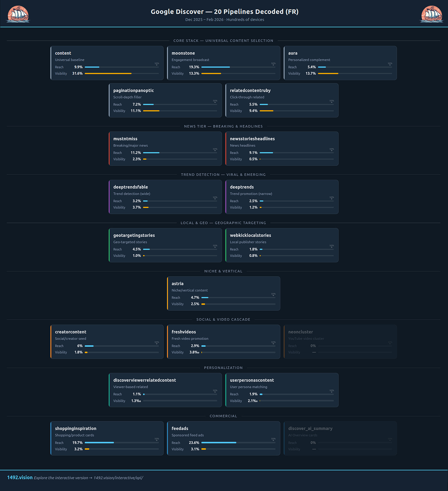Select the deeptrends card title
The height and width of the screenshot is (491, 448).
(x=242, y=187)
